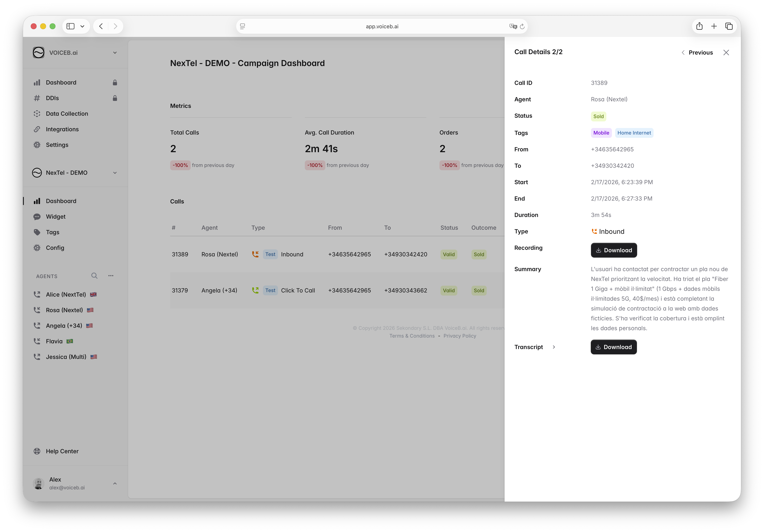Open the Tags sidebar item
This screenshot has height=532, width=764.
pyautogui.click(x=53, y=232)
